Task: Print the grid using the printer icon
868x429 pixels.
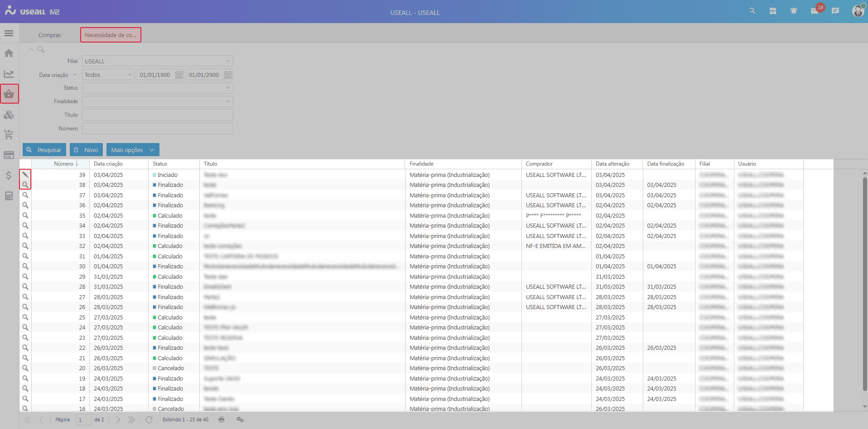Action: pos(222,419)
